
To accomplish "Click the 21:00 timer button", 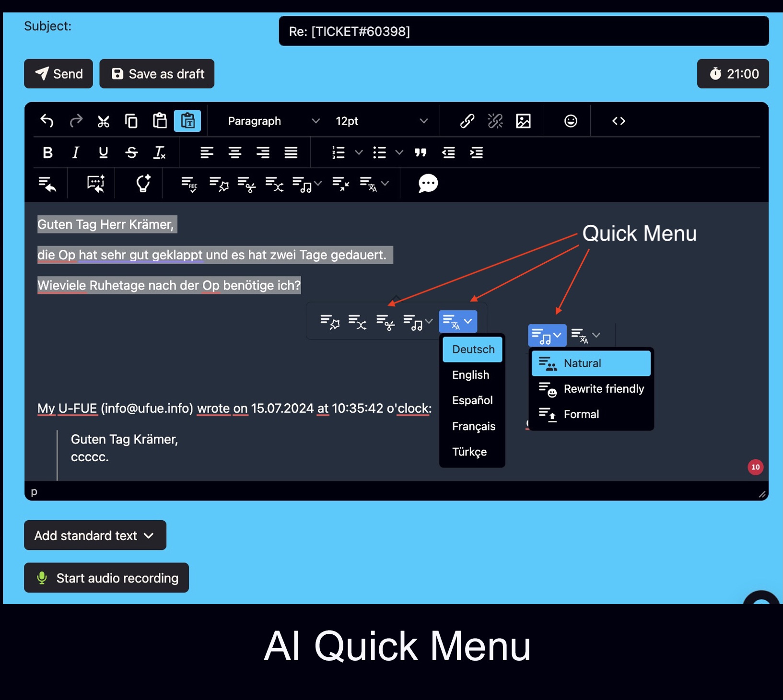I will 733,74.
